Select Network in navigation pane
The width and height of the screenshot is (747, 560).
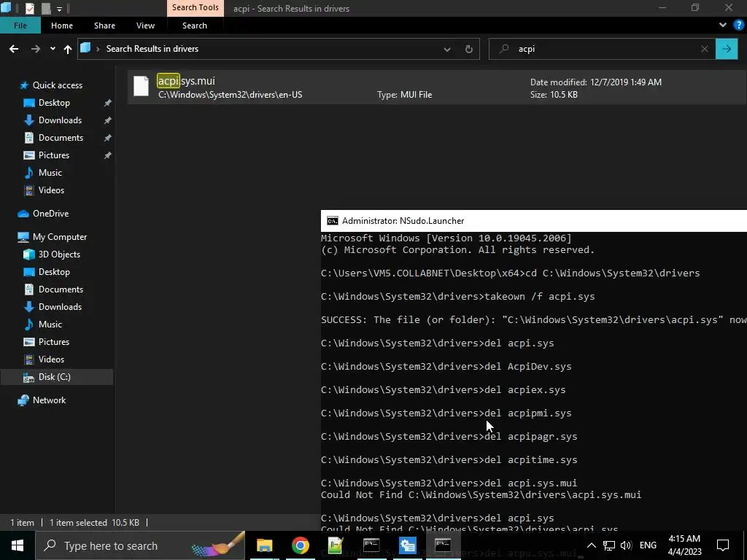pos(49,400)
